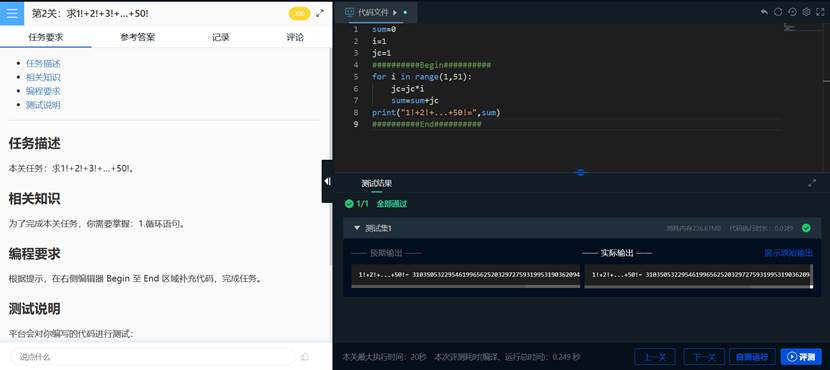Switch to the 任务要求 tab
This screenshot has height=370, width=830.
pyautogui.click(x=46, y=37)
